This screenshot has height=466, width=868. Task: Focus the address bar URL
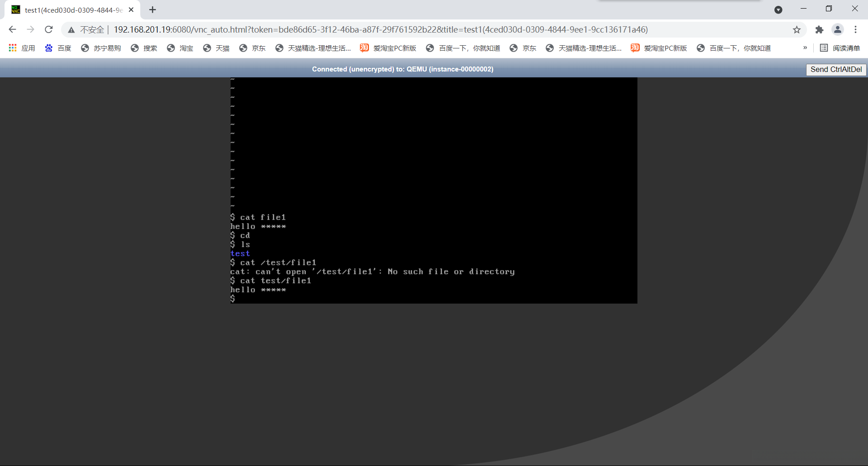(x=381, y=29)
